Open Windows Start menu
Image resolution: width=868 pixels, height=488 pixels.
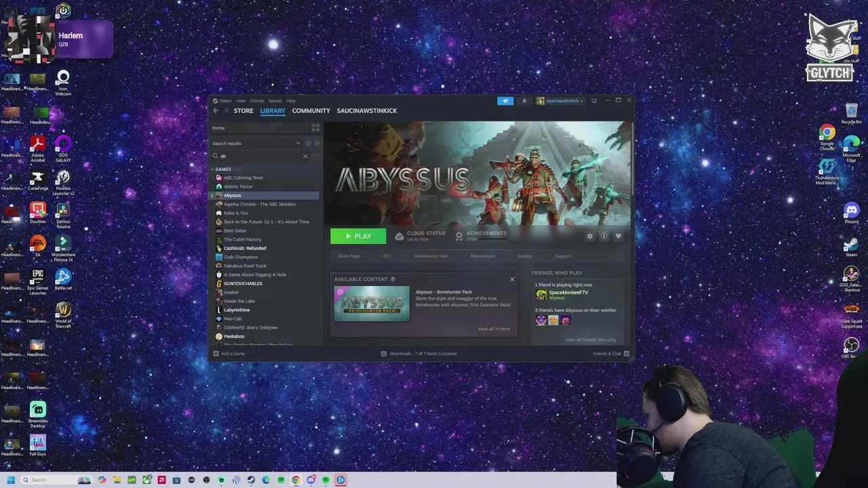(x=11, y=480)
